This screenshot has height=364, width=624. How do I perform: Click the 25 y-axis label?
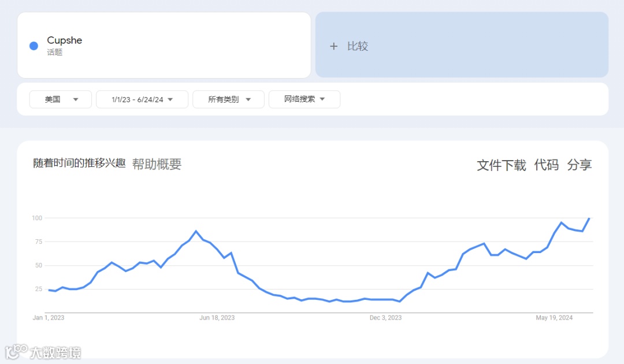tap(39, 289)
